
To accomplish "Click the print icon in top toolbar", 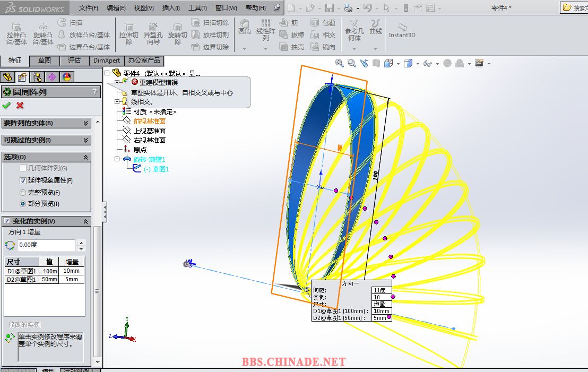I will [x=348, y=8].
